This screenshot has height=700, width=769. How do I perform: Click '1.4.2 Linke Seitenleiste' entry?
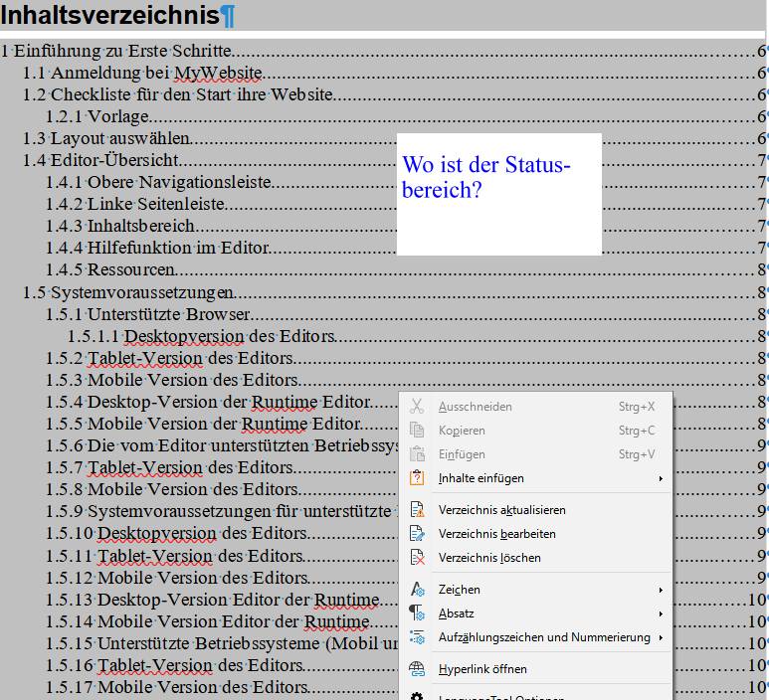pos(135,204)
